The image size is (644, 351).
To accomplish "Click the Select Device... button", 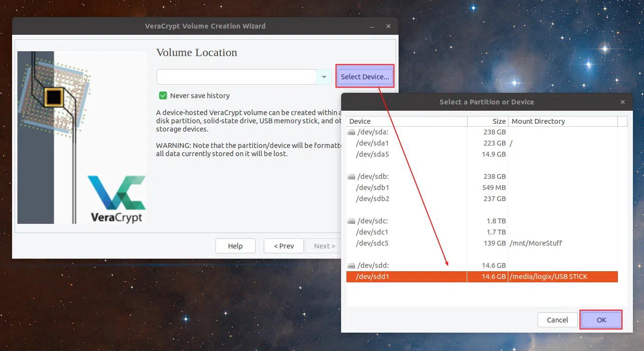I will click(x=365, y=76).
